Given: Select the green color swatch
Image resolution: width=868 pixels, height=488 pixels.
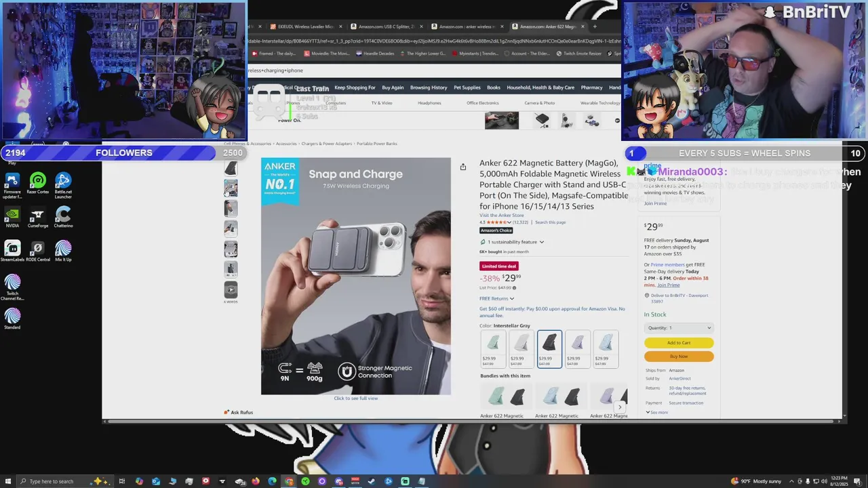Looking at the screenshot, I should click(493, 349).
